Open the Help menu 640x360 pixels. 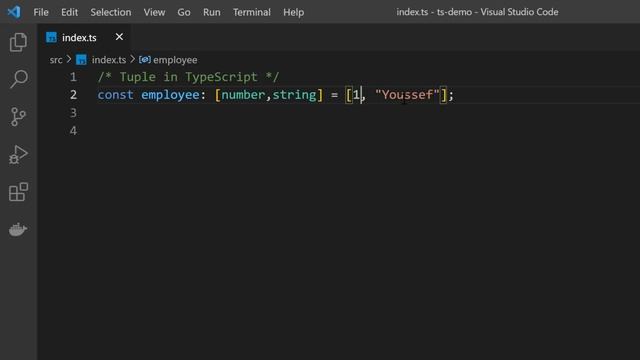(x=293, y=12)
